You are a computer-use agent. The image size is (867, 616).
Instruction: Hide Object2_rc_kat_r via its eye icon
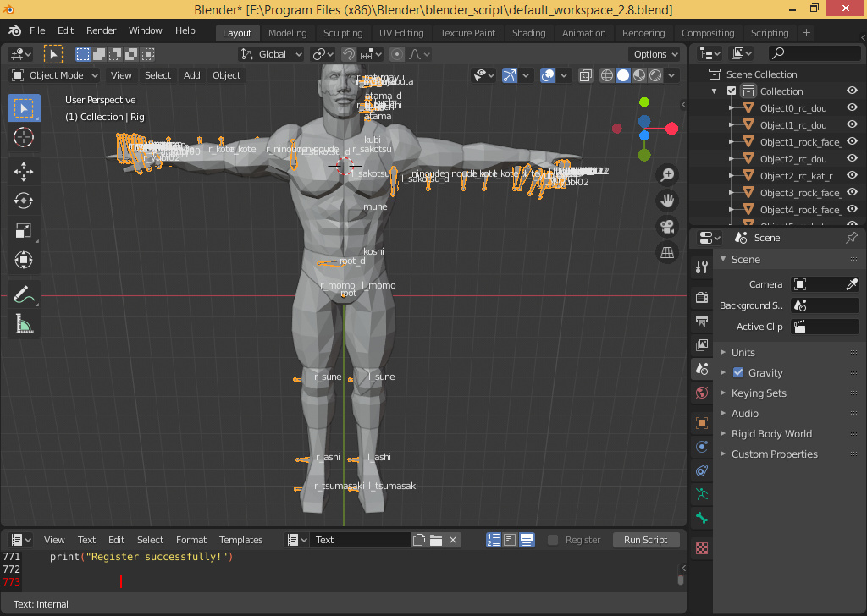tap(852, 175)
